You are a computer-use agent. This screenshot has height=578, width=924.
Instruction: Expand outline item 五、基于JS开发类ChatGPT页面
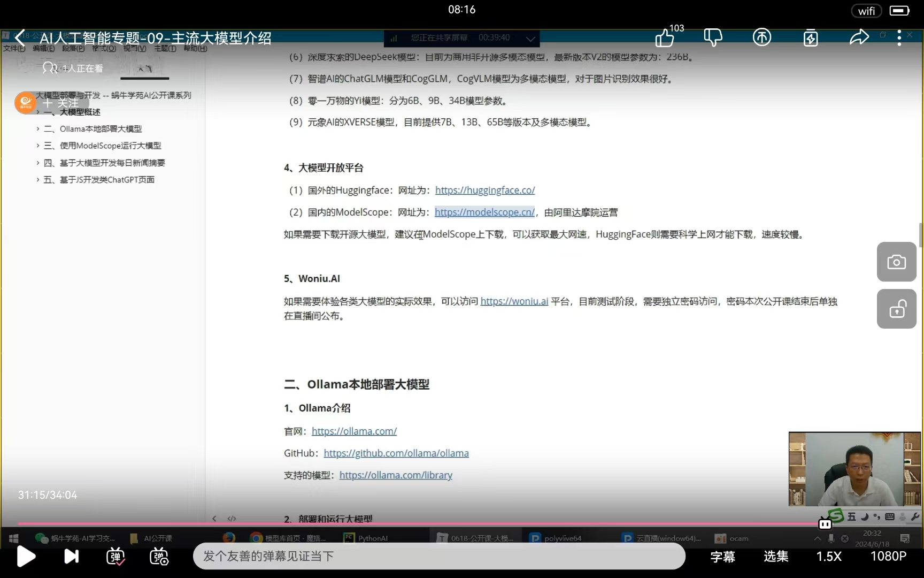(x=38, y=180)
